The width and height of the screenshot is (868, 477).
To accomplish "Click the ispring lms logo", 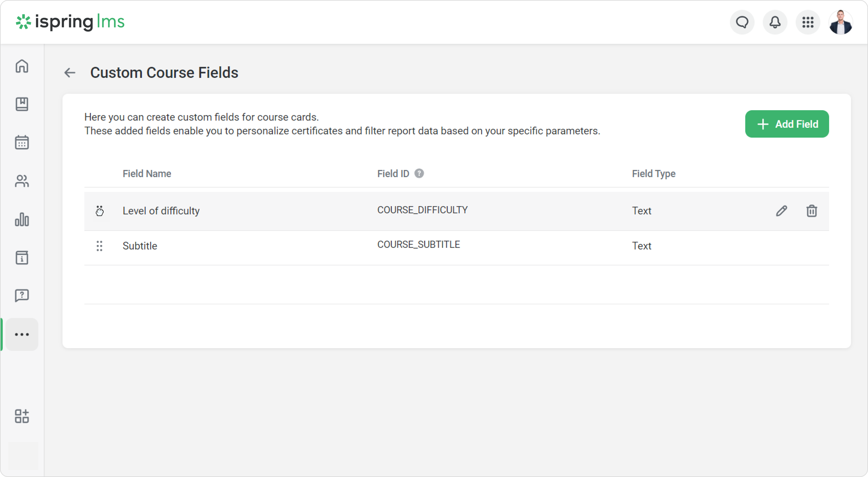I will (70, 22).
